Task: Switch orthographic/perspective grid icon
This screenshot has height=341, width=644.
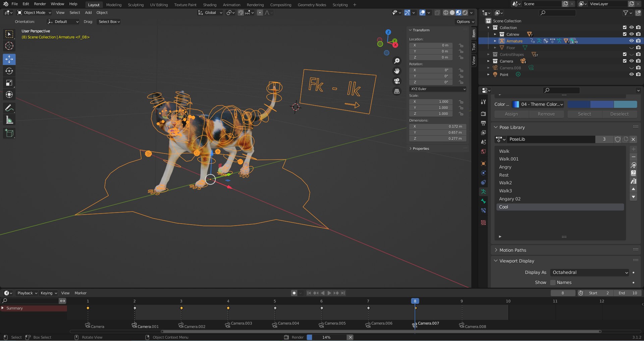Action: click(397, 91)
